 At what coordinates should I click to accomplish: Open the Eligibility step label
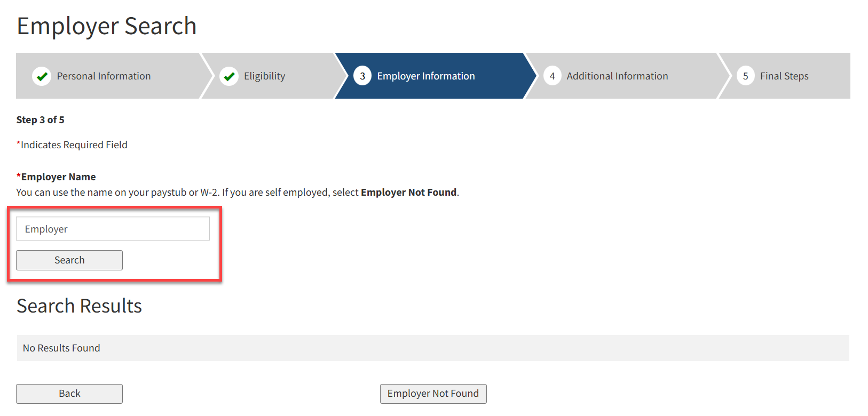pos(264,76)
